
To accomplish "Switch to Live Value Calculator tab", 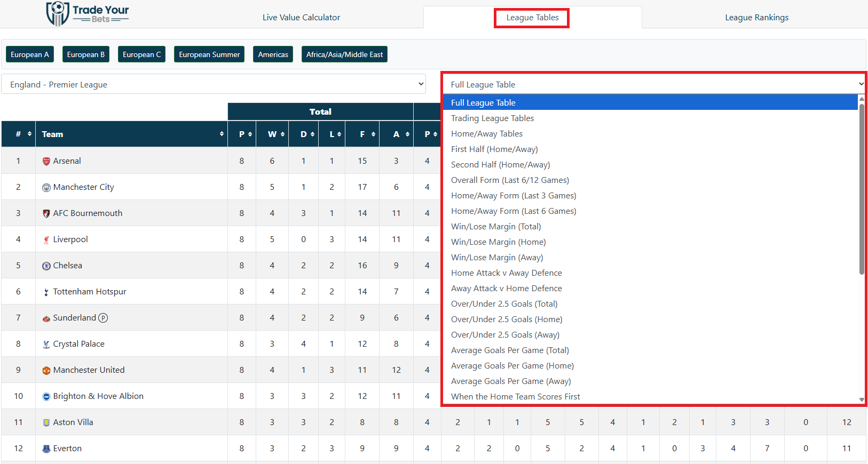I will pyautogui.click(x=301, y=18).
